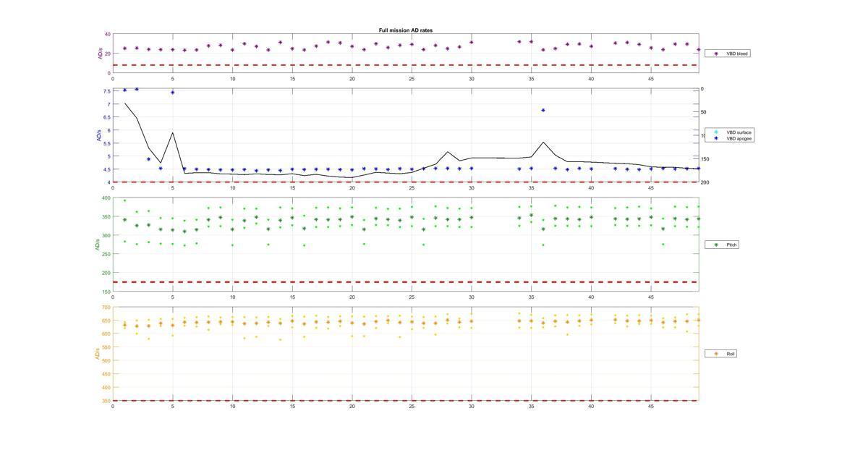Image resolution: width=868 pixels, height=450 pixels.
Task: Click the '250' tick label on Pitch axis
Action: pos(106,254)
